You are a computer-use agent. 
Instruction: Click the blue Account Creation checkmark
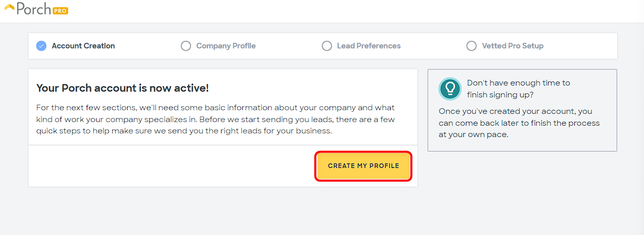pyautogui.click(x=41, y=46)
